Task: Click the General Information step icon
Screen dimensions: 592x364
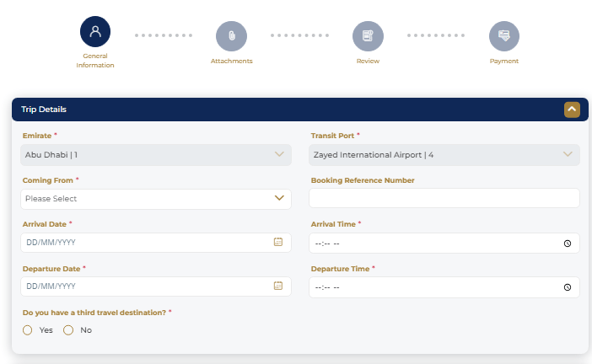Action: (x=95, y=32)
